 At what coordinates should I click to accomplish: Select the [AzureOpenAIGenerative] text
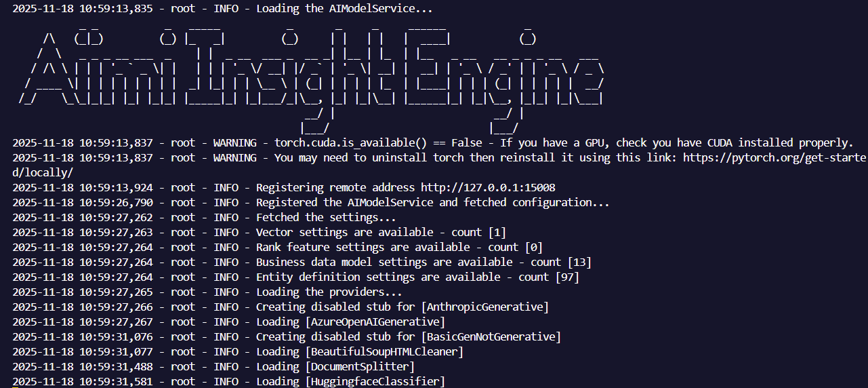click(375, 322)
